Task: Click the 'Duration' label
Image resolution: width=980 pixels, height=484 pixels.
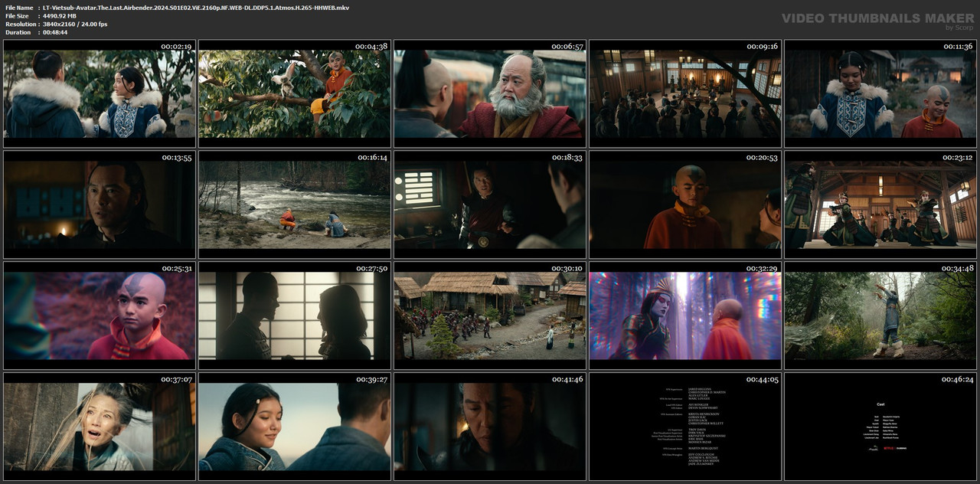Action: (18, 33)
